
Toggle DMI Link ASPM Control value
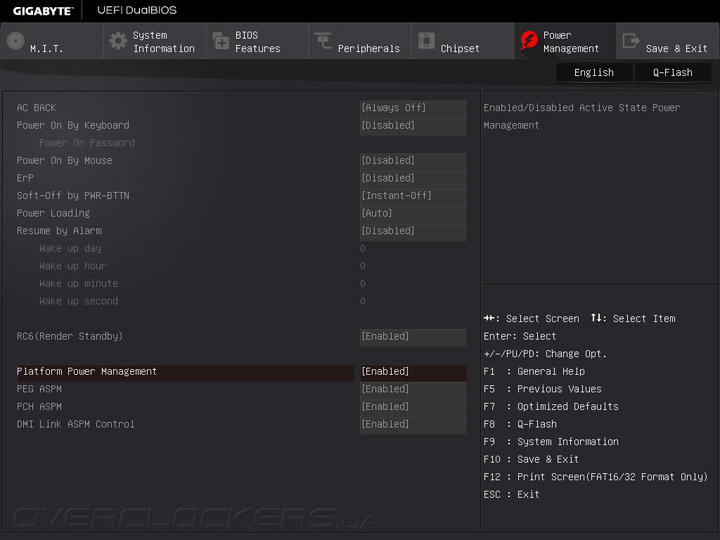[413, 424]
